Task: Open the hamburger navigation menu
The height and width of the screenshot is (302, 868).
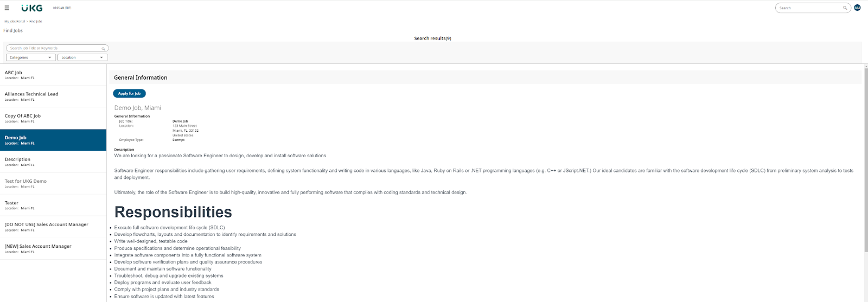Action: pos(7,8)
